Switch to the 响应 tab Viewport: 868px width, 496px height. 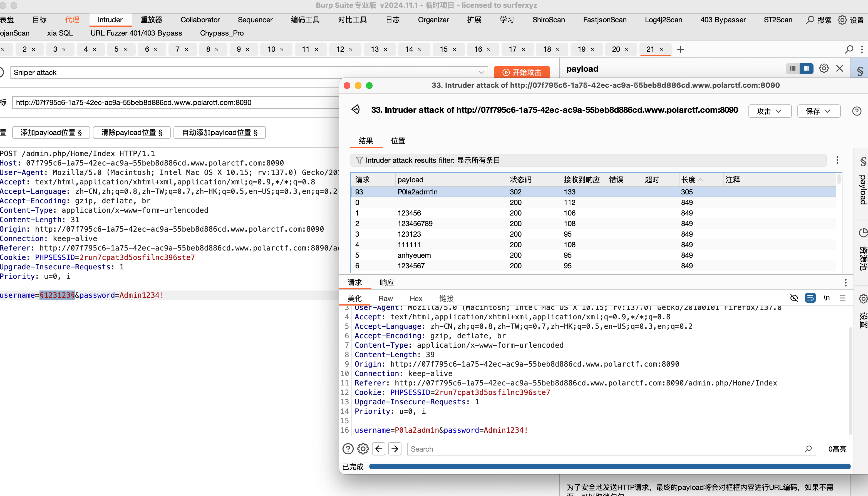(387, 282)
